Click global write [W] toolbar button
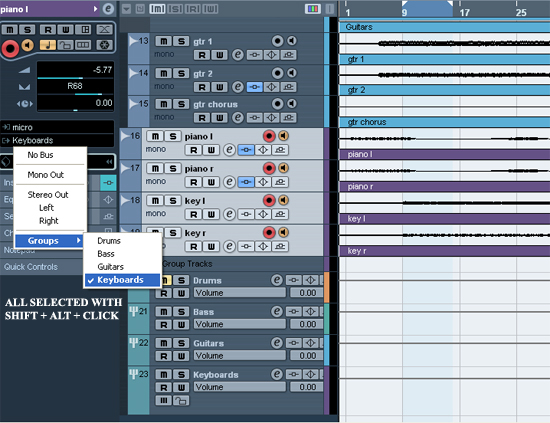 point(210,9)
